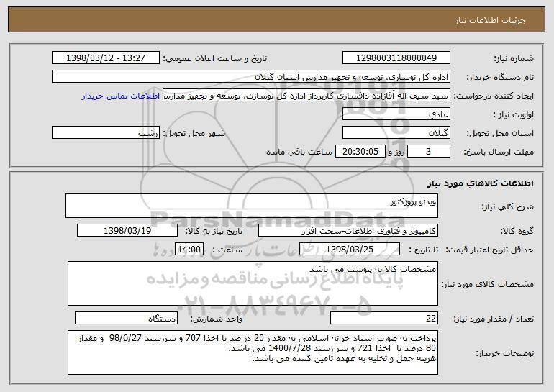554x392 pixels.
Task: Click the حداقل تاریخ اعتبار قیمت label
Action: pyautogui.click(x=490, y=250)
